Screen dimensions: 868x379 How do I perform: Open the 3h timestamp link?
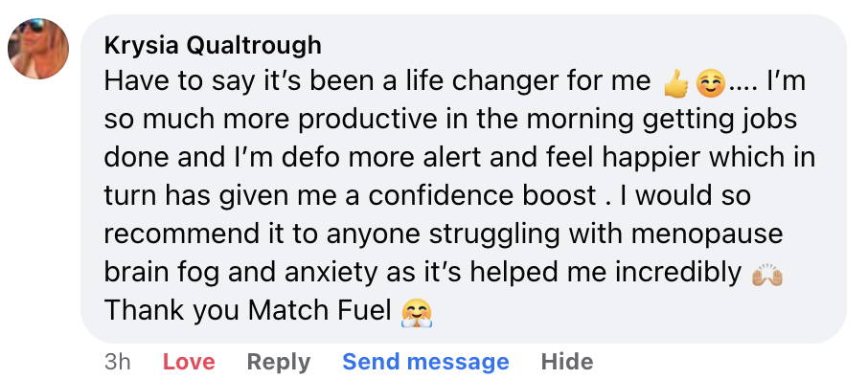(x=117, y=362)
